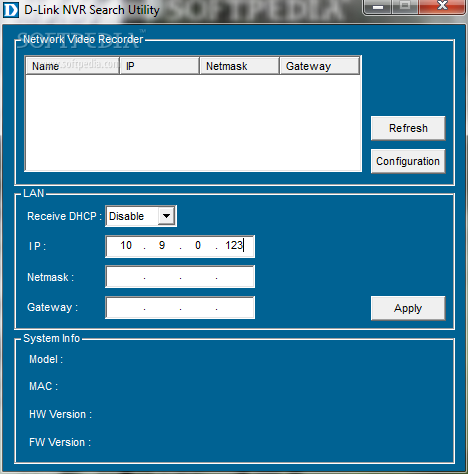
Task: Click into the Netmask address field
Action: [x=180, y=277]
